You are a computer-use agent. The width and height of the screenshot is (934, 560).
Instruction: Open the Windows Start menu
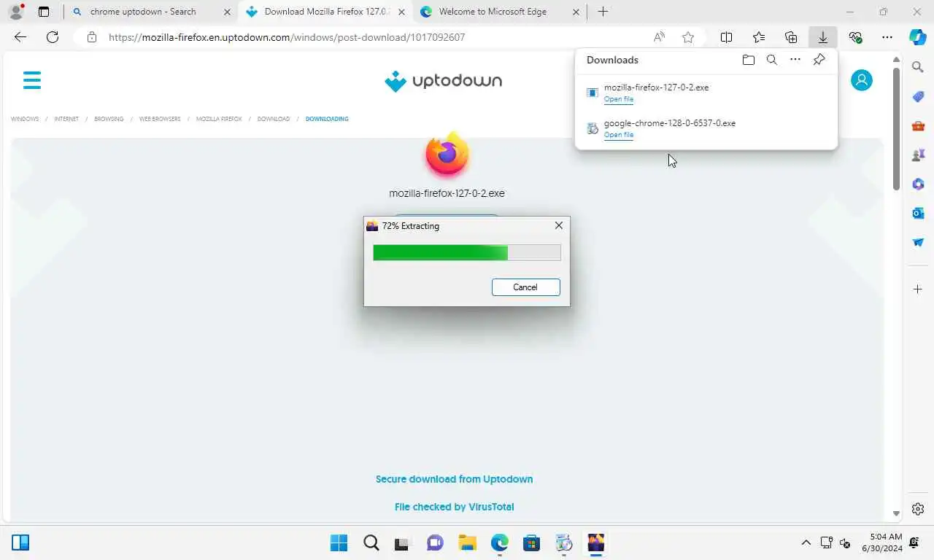pos(339,542)
